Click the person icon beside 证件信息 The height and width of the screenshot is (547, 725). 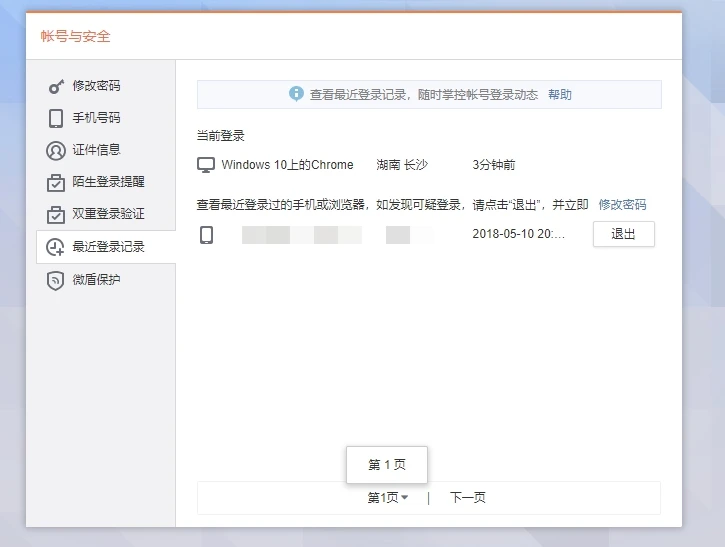(56, 151)
